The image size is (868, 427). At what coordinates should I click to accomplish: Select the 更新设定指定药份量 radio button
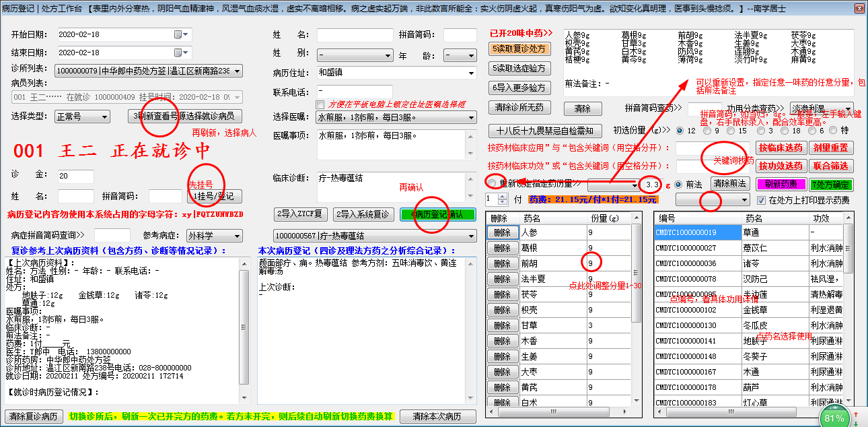click(493, 183)
